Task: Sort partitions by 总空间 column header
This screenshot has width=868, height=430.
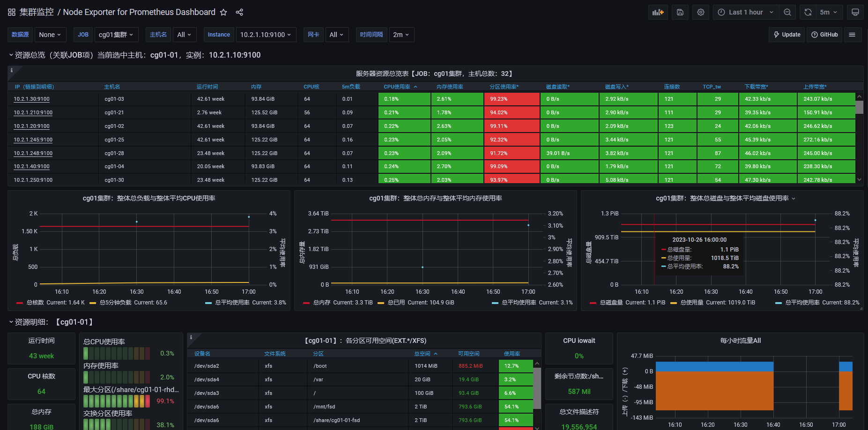Action: pyautogui.click(x=423, y=354)
